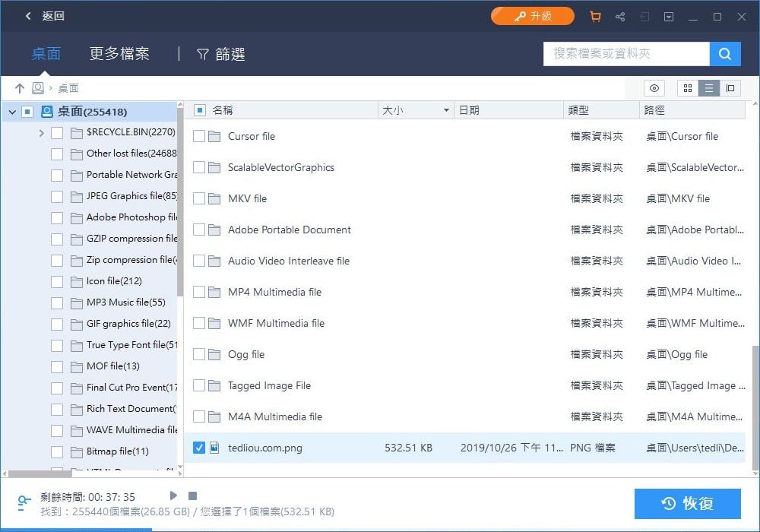Click the search field 搜索檔案或資料夾
The height and width of the screenshot is (532, 760).
point(626,53)
